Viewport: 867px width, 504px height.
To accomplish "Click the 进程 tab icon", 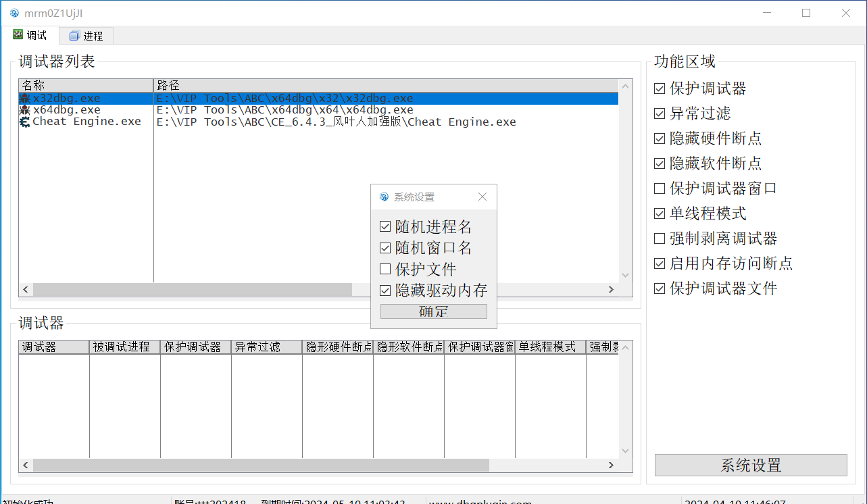I will [74, 36].
